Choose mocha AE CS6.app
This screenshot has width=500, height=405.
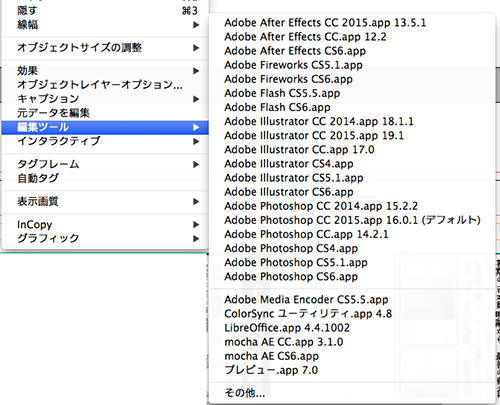pos(352,356)
